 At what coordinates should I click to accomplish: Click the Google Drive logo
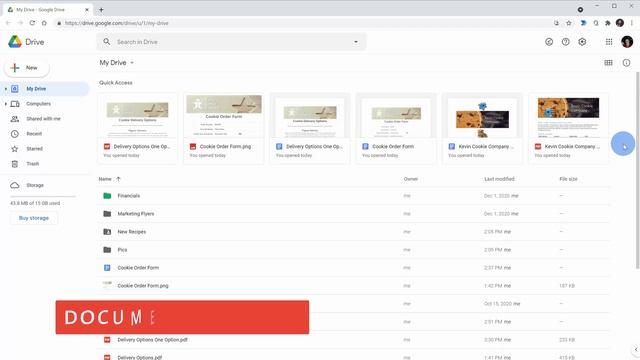pyautogui.click(x=15, y=42)
